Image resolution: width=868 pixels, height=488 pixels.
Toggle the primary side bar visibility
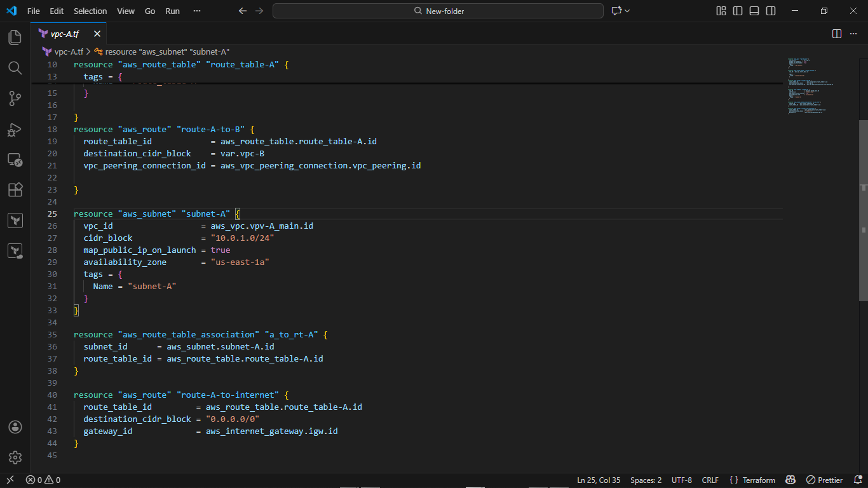(x=738, y=11)
